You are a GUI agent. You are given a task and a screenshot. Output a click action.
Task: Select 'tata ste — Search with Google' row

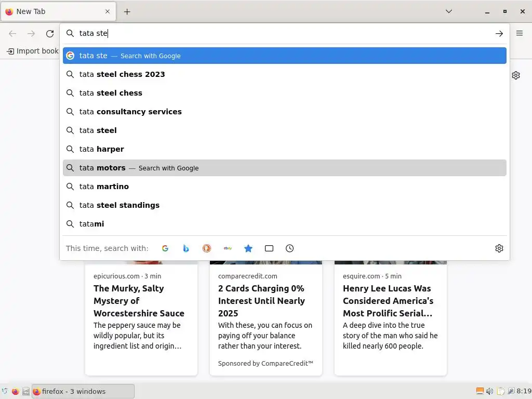[284, 56]
